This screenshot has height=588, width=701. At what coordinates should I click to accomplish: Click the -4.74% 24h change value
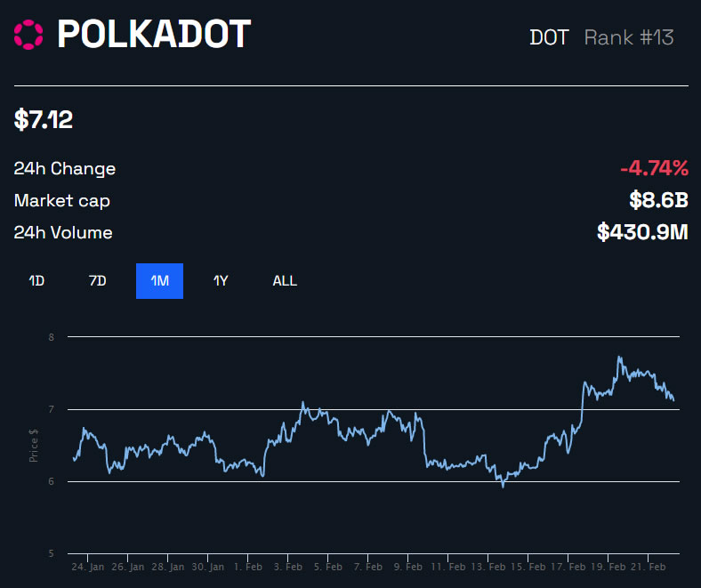click(655, 168)
